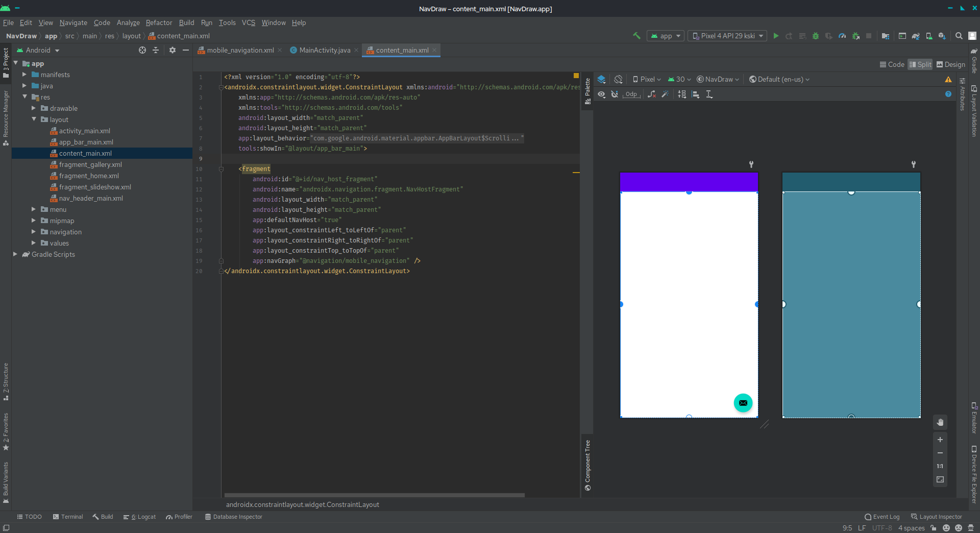The image size is (980, 533).
Task: Switch editor to Design view mode
Action: (x=950, y=65)
